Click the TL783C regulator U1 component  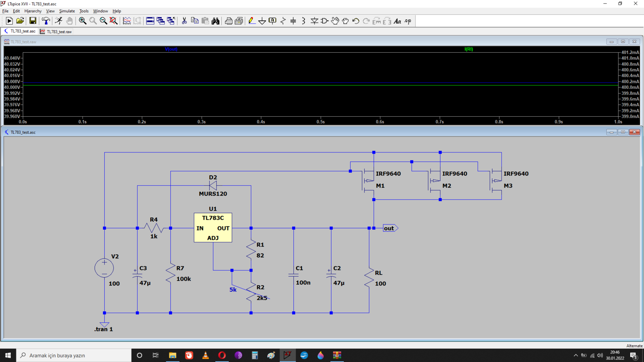coord(213,228)
